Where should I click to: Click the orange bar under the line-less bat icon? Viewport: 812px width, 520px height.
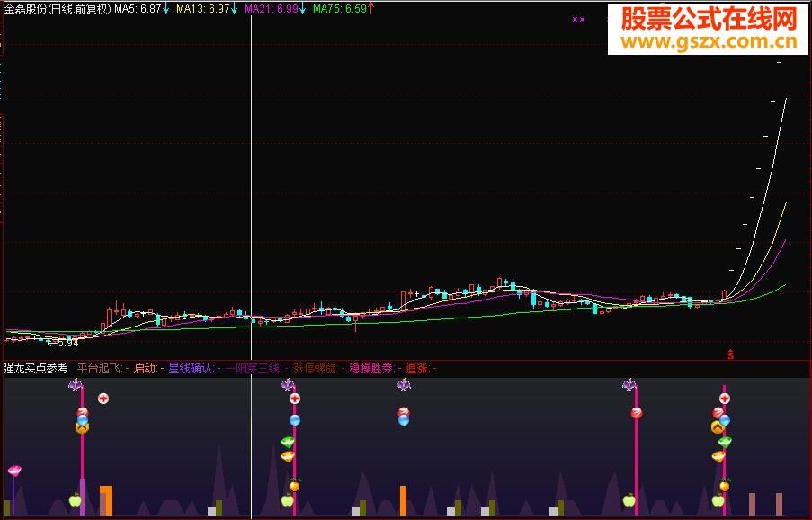(x=404, y=500)
